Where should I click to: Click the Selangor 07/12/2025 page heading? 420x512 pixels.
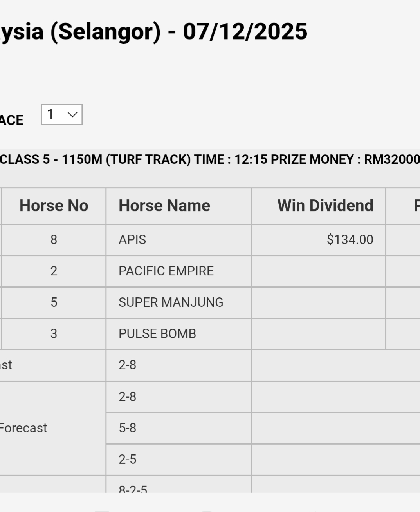154,32
